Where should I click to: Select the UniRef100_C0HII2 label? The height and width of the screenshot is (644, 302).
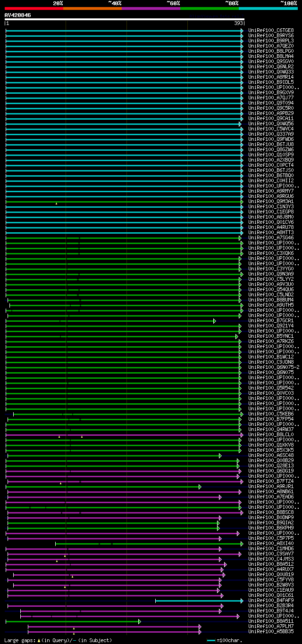pyautogui.click(x=271, y=180)
